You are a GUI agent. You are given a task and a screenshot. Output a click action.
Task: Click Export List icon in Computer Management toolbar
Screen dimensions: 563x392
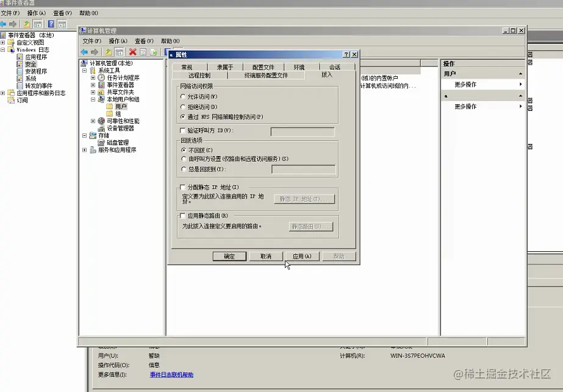click(154, 52)
